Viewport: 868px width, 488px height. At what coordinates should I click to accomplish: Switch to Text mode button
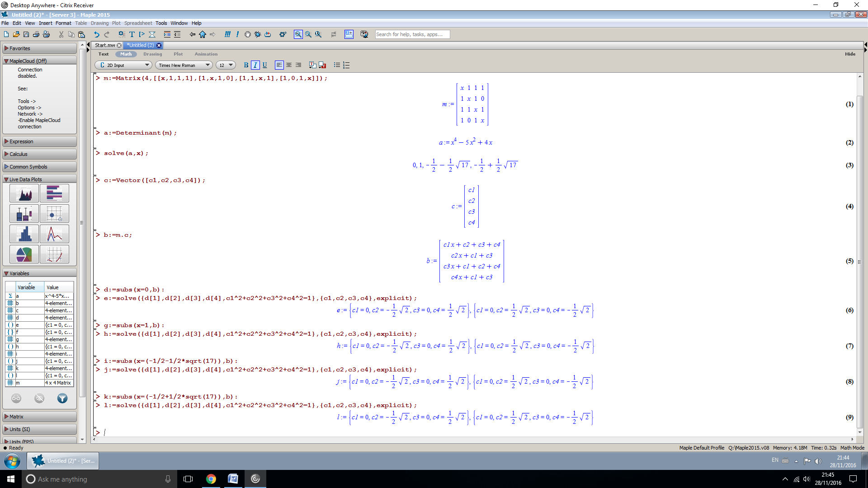pyautogui.click(x=104, y=54)
